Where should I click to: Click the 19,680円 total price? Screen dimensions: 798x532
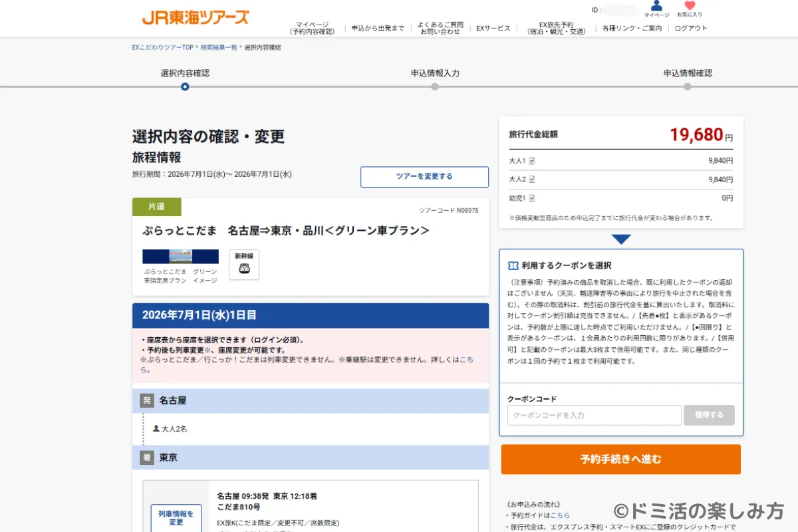coord(701,135)
